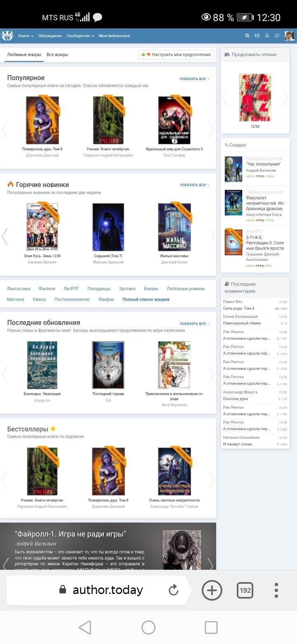The image size is (297, 644).
Task: Switch to the Все жанры tab
Action: click(57, 54)
